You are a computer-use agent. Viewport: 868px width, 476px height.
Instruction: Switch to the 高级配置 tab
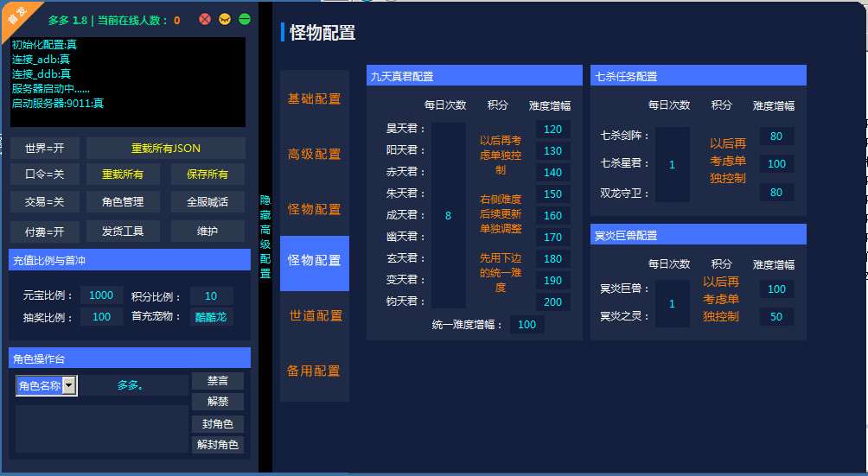click(315, 154)
